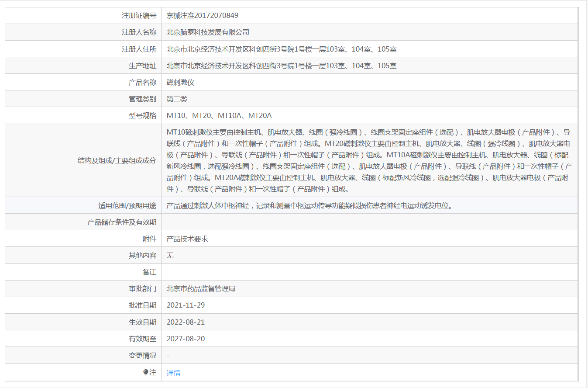The height and width of the screenshot is (388, 588).
Task: Select the product name 磁刺激仪
Action: [x=180, y=83]
